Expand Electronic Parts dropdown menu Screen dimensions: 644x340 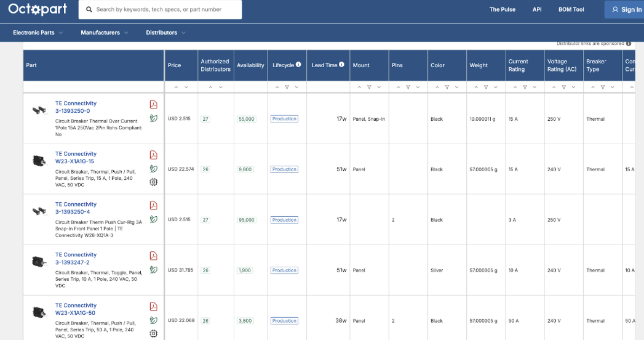pyautogui.click(x=38, y=33)
